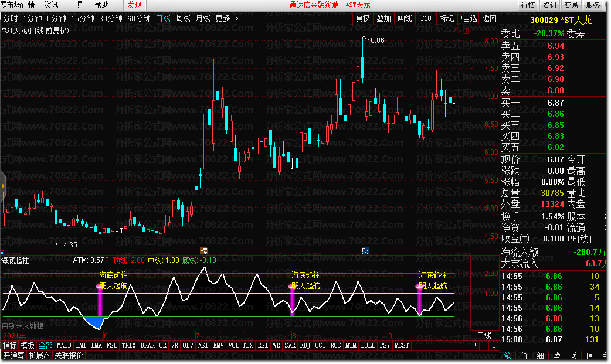Select the SAR indicator
The height and width of the screenshot is (364, 611).
(x=290, y=345)
